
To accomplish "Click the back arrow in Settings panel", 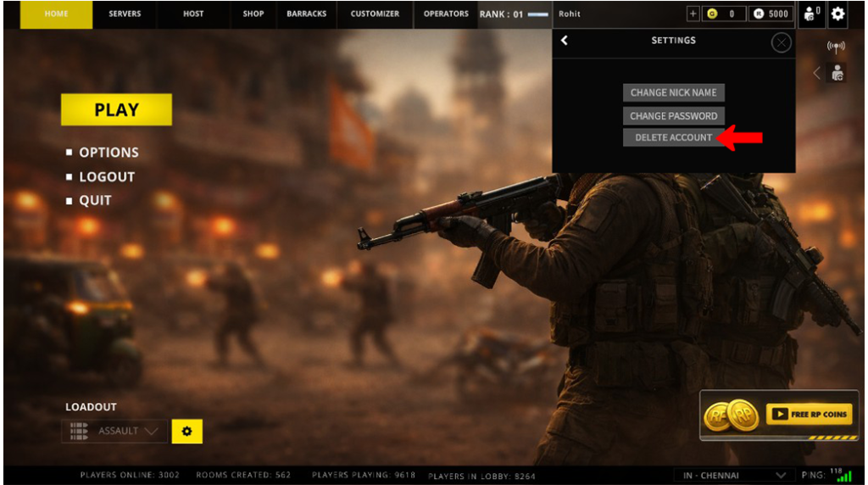I will (565, 41).
